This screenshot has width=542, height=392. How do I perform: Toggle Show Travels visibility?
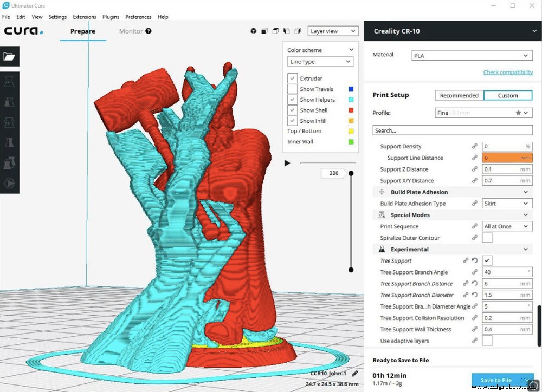coord(293,89)
